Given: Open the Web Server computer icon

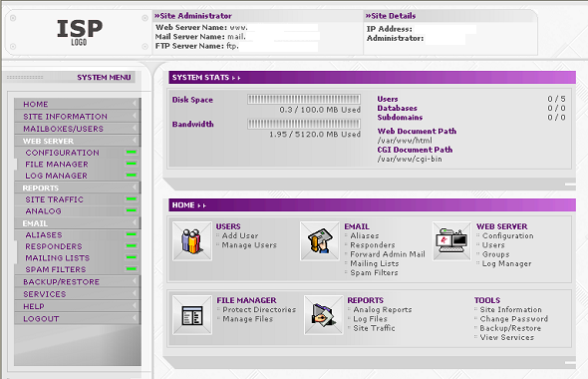Looking at the screenshot, I should click(451, 241).
